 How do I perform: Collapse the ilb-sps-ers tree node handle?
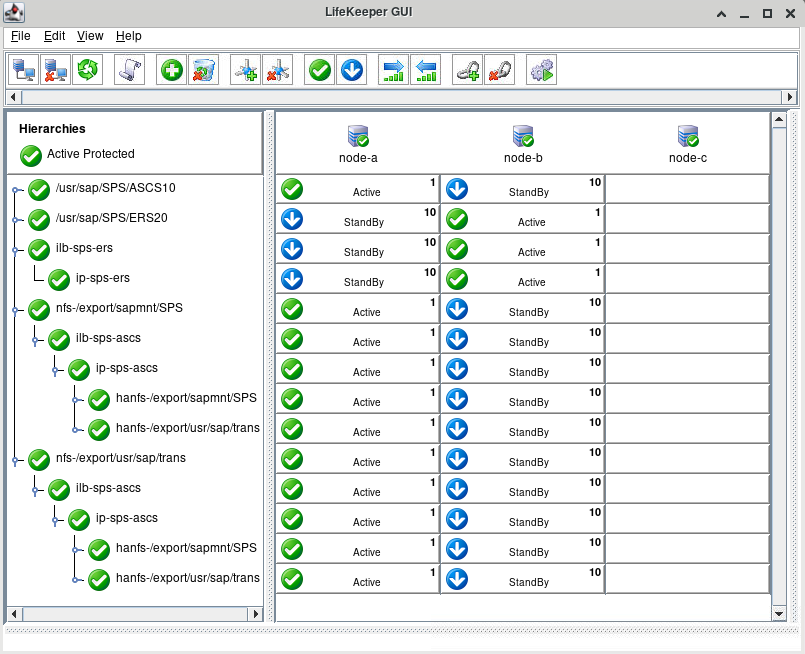click(15, 249)
